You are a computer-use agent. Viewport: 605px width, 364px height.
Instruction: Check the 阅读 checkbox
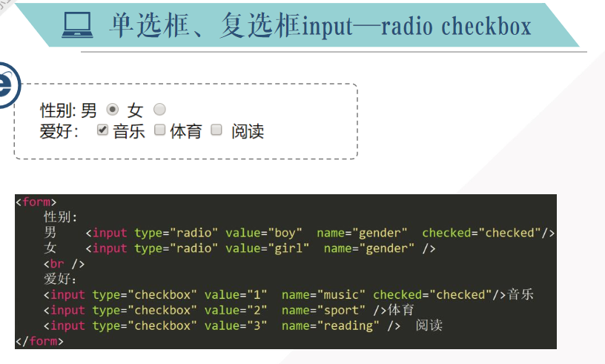(x=216, y=130)
